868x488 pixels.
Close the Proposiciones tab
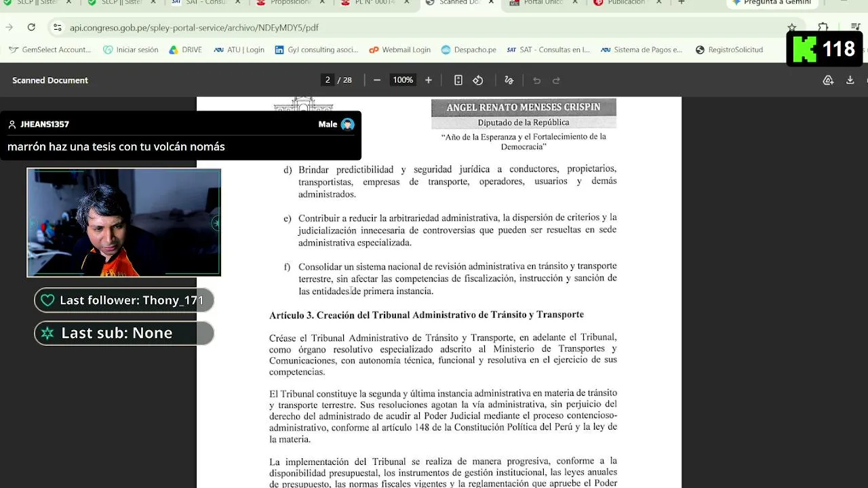point(323,3)
